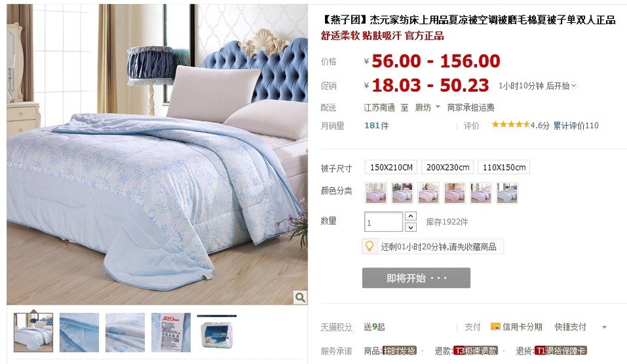
Task: Click the 即将开始 button
Action: 416,278
